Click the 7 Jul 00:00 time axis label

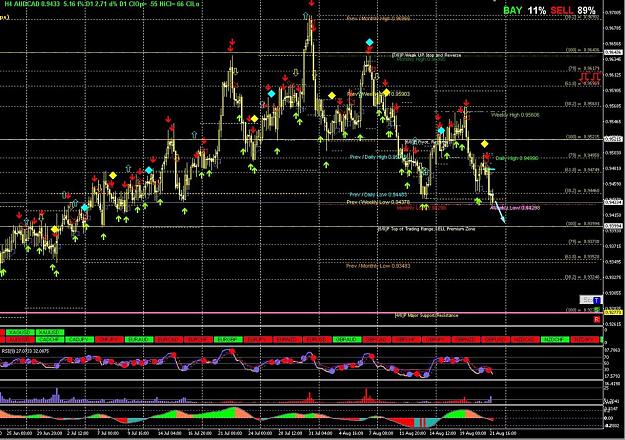pyautogui.click(x=108, y=433)
